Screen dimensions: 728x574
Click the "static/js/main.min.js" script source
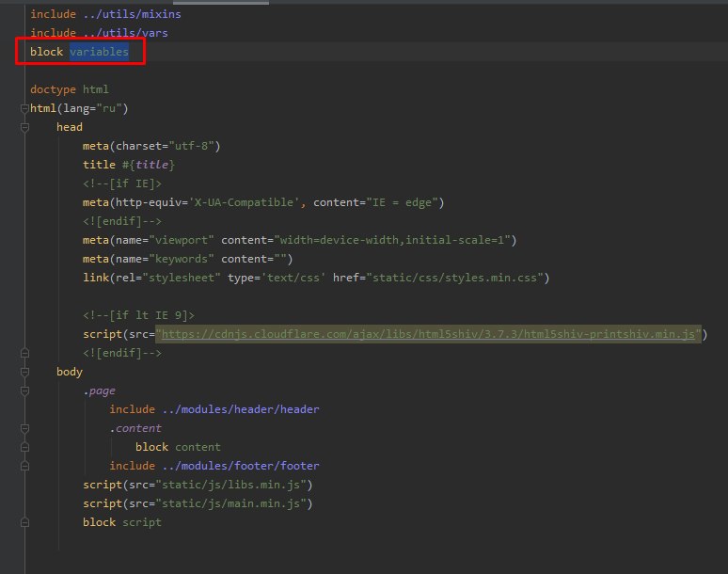pyautogui.click(x=230, y=503)
